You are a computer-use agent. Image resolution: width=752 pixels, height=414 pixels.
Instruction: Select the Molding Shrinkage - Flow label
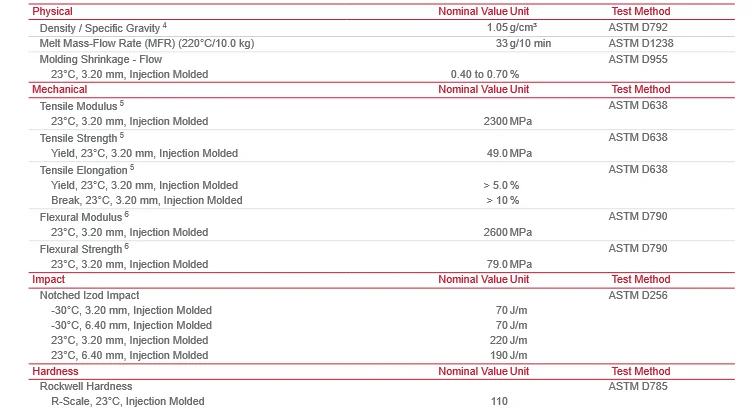[x=100, y=59]
